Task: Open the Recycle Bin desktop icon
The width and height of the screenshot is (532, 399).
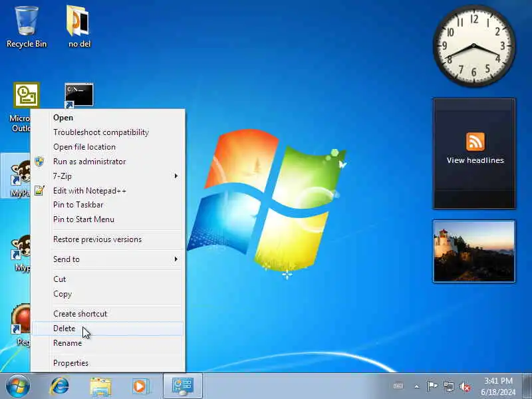Action: [27, 28]
